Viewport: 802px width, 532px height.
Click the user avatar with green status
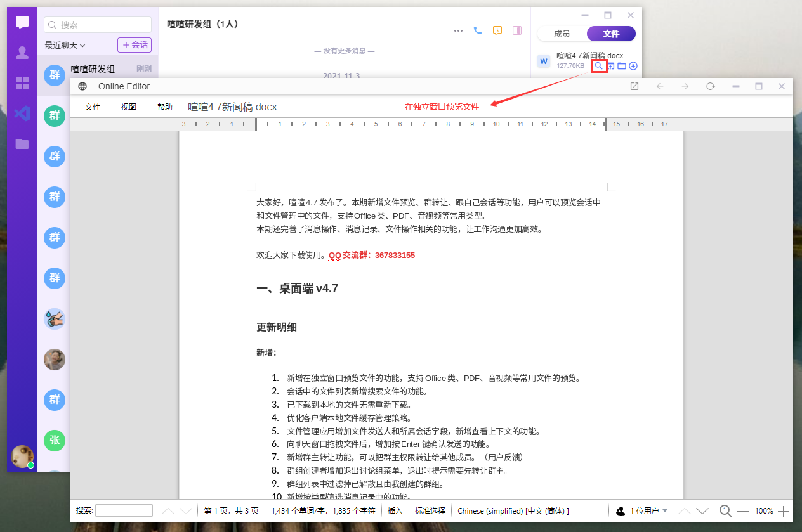point(22,457)
